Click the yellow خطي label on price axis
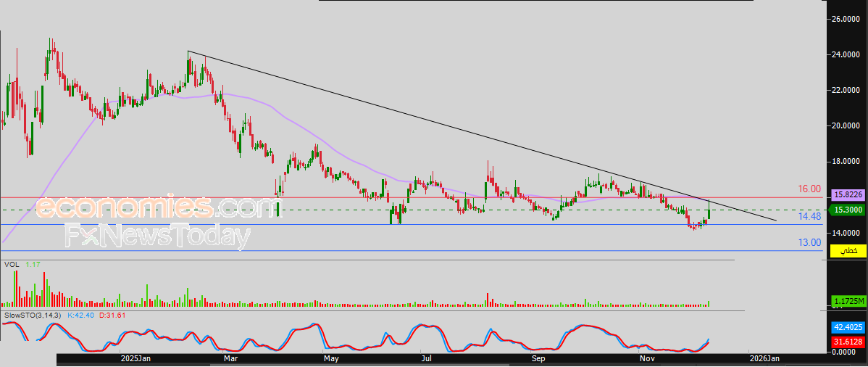Image resolution: width=868 pixels, height=367 pixels. point(847,250)
